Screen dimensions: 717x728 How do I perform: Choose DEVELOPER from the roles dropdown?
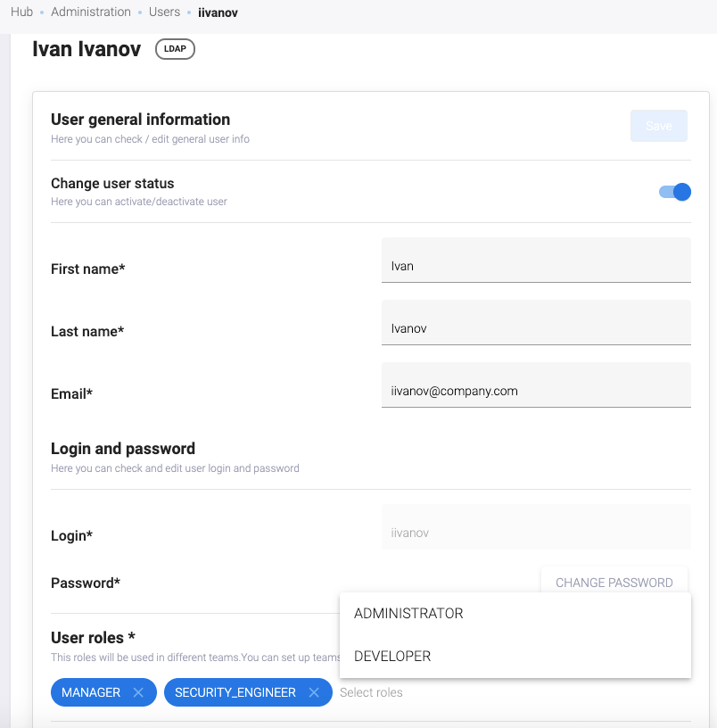coord(392,657)
